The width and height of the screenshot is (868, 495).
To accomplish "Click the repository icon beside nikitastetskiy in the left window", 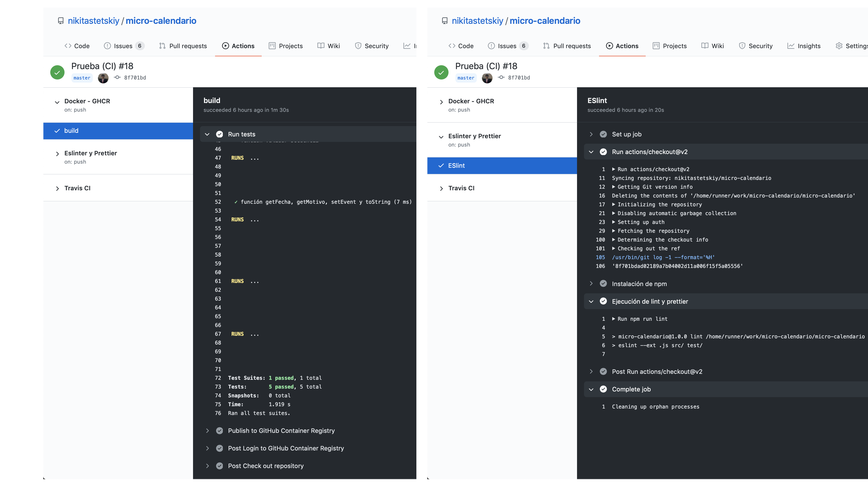I will click(61, 21).
